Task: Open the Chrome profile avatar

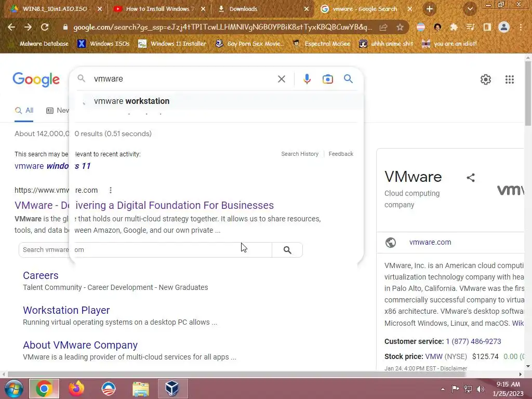Action: point(504,27)
